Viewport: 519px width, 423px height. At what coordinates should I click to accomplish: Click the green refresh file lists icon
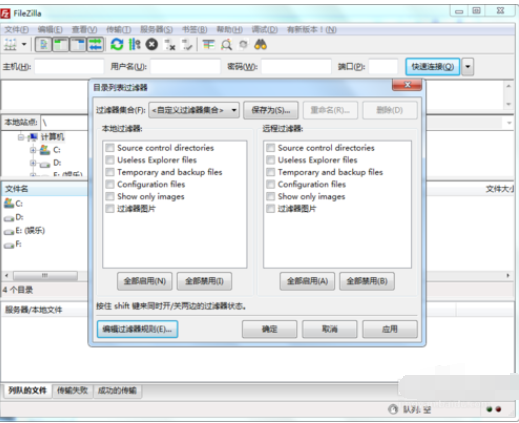point(117,44)
